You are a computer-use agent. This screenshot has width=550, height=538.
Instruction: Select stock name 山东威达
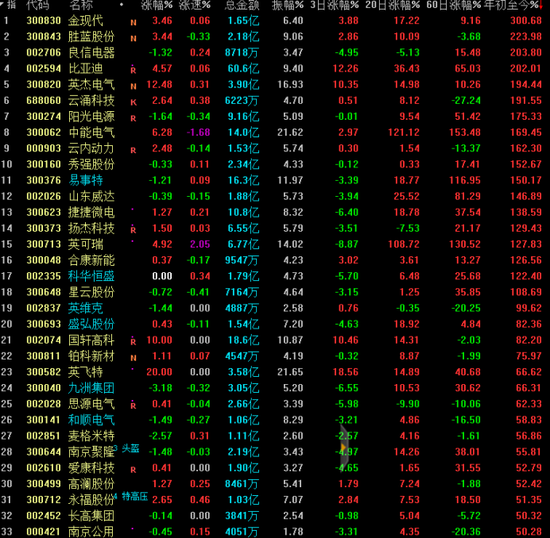tap(91, 196)
